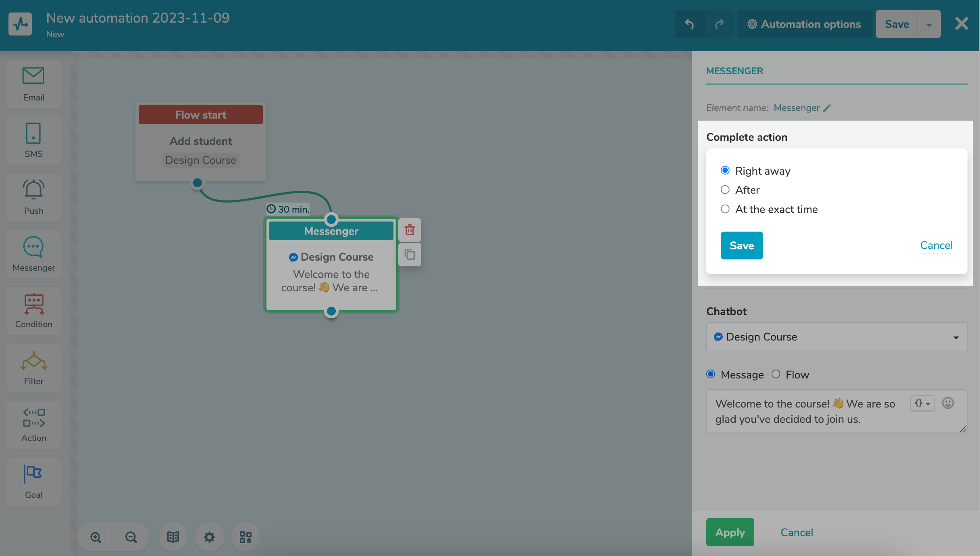Switch to Flow radio option
This screenshot has height=556, width=980.
click(x=776, y=374)
